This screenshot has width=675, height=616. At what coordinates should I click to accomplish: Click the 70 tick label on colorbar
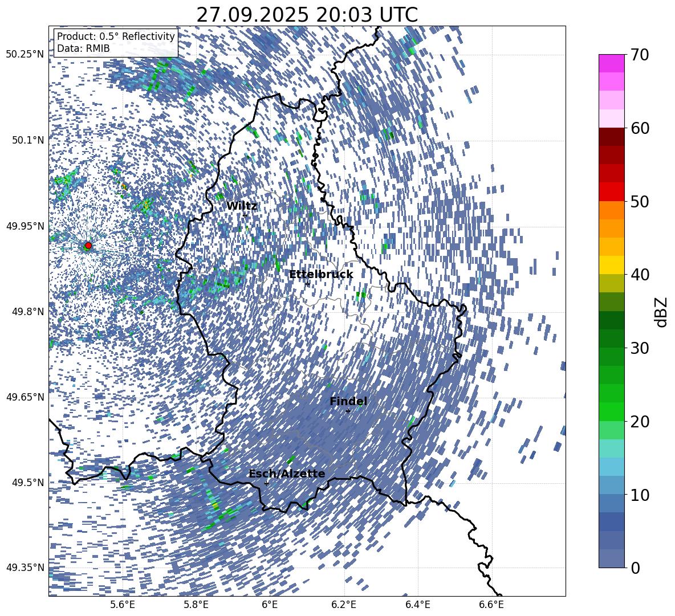pyautogui.click(x=640, y=55)
